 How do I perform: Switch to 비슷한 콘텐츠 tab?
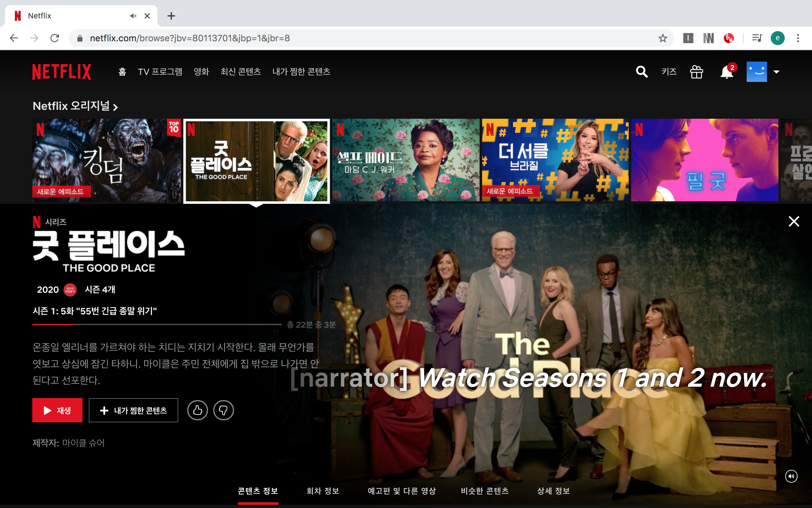(485, 491)
